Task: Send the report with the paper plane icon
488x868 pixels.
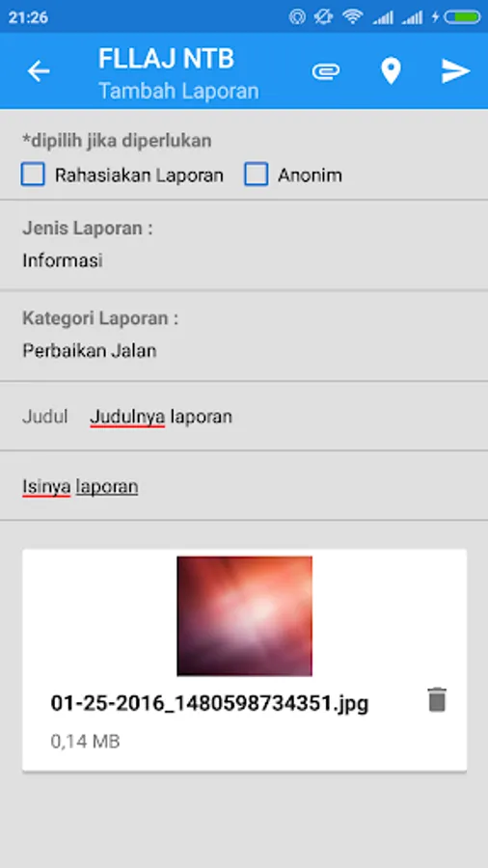Action: (x=456, y=71)
